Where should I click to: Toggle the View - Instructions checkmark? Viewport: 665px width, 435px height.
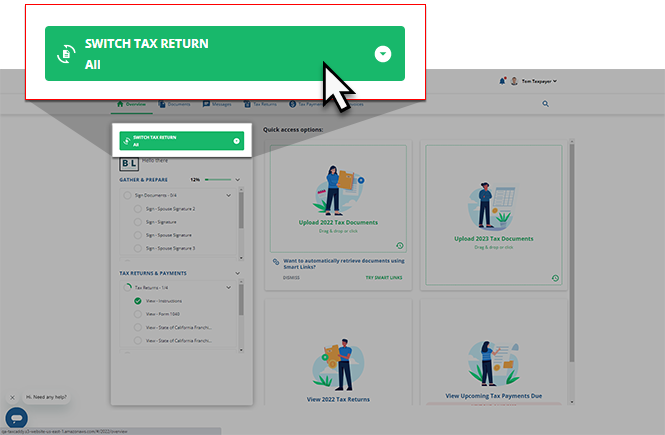pyautogui.click(x=137, y=301)
